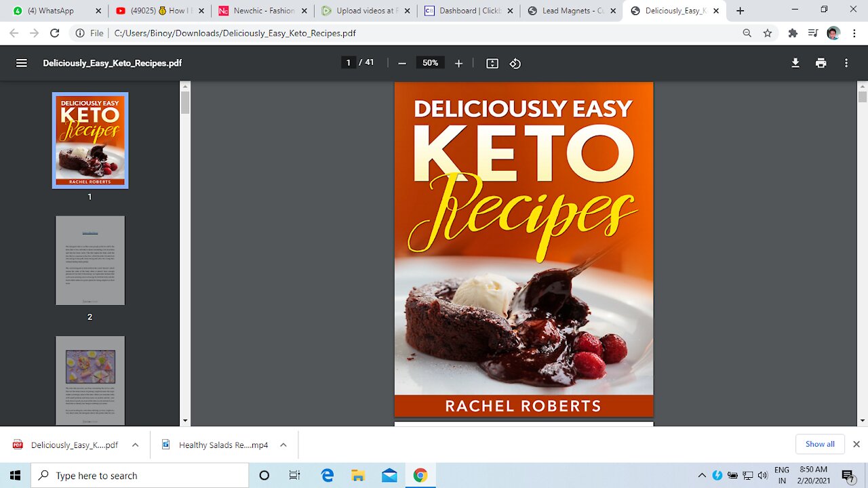The width and height of the screenshot is (868, 488).
Task: Switch to the Dashboard | Clickbank tab
Action: [x=469, y=11]
